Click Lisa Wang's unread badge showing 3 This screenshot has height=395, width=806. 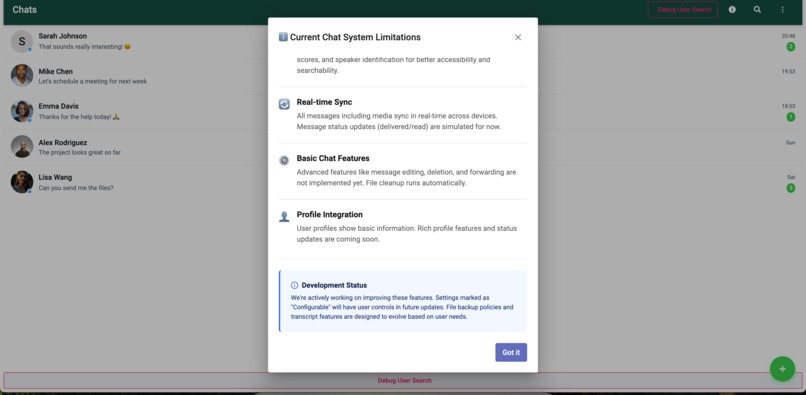[x=791, y=188]
